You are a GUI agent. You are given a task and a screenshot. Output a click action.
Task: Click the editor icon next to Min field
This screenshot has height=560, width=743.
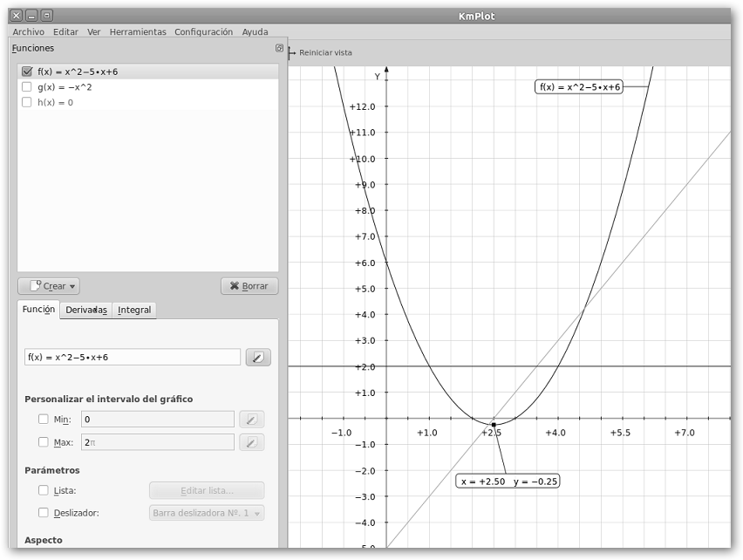[x=251, y=420]
